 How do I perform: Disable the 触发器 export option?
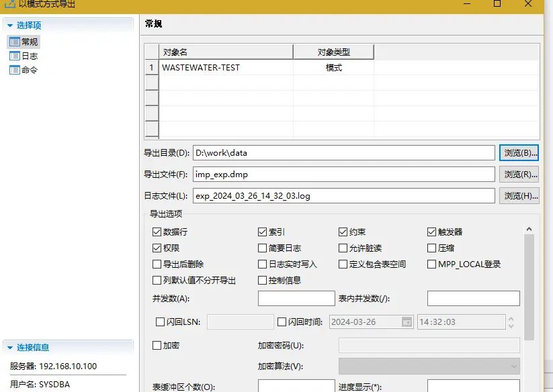point(431,232)
